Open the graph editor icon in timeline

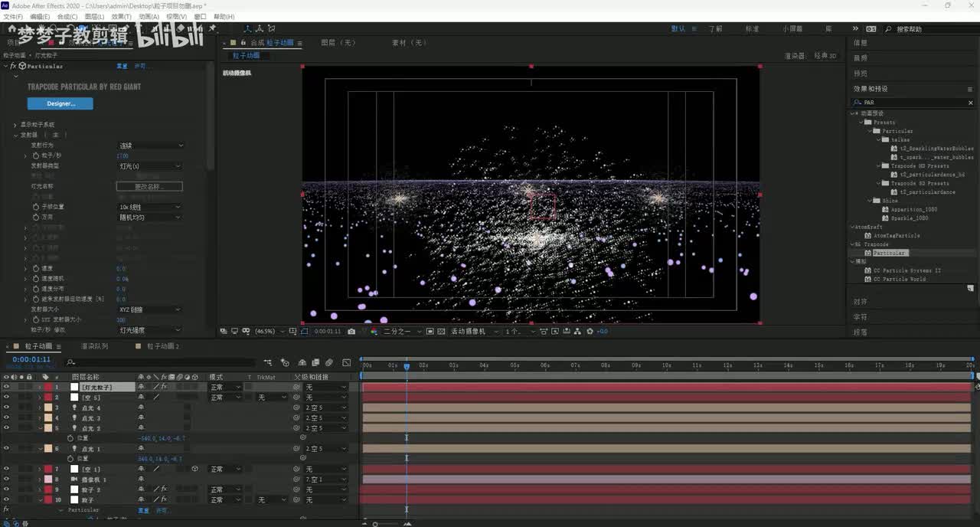pos(346,362)
